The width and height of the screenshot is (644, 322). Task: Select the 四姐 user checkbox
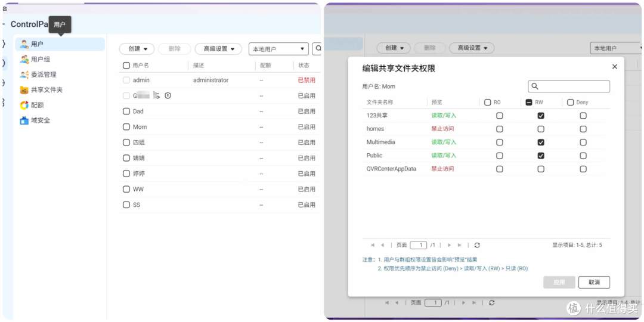tap(126, 143)
